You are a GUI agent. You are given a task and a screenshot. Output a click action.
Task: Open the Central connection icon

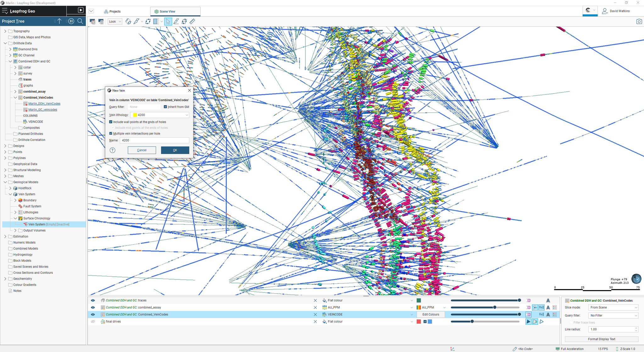point(588,10)
